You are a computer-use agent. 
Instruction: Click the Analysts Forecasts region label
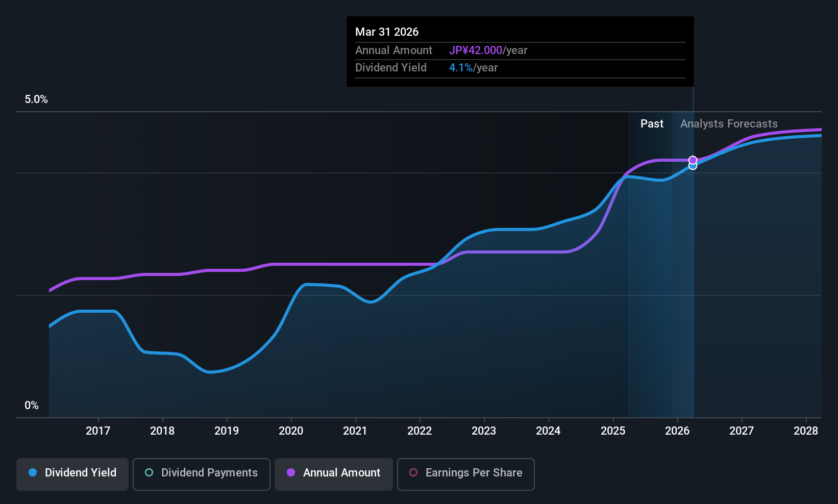click(x=729, y=124)
